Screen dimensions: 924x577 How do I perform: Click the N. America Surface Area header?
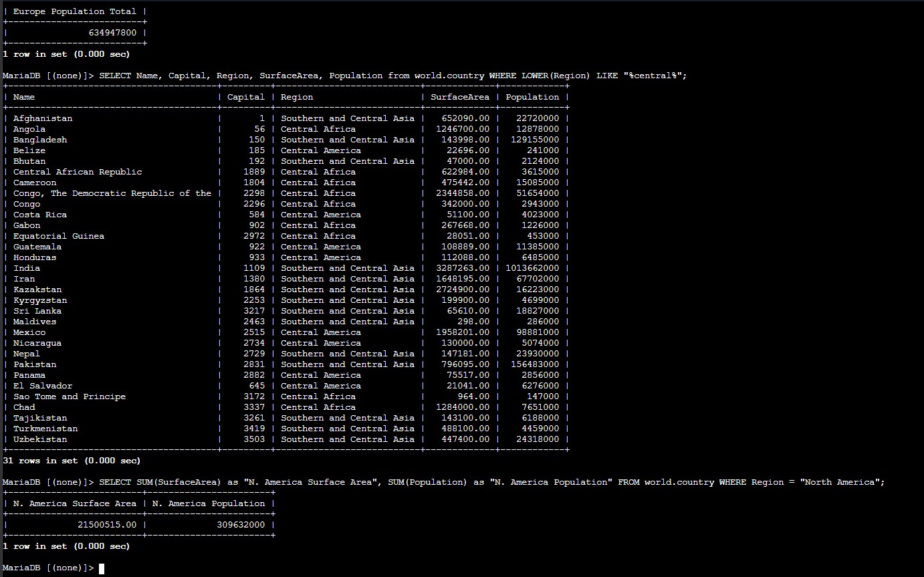pos(74,503)
